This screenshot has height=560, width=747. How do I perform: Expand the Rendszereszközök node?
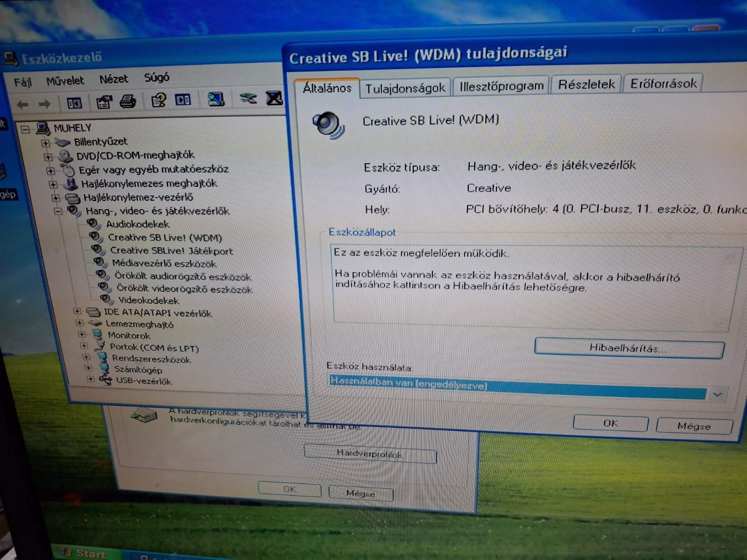86,357
